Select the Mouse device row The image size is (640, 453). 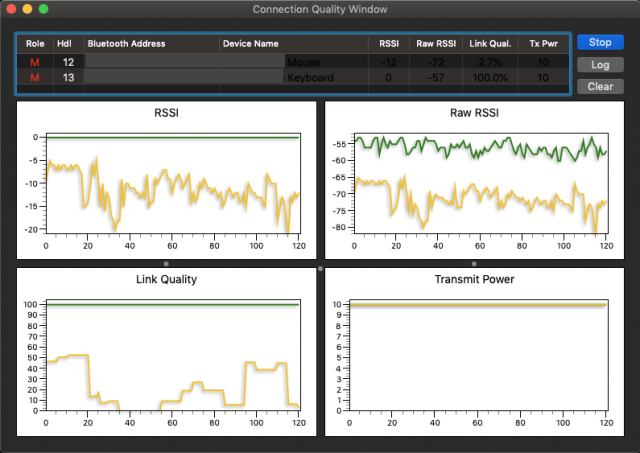(293, 62)
